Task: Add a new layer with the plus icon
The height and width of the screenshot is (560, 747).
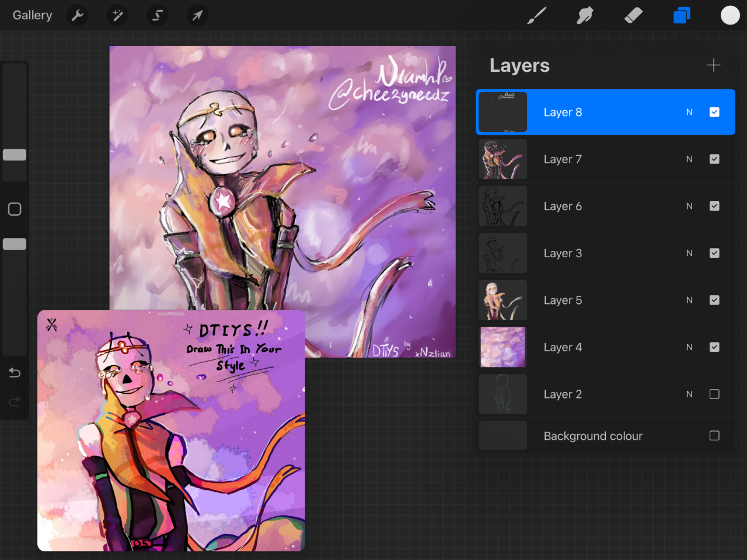Action: click(714, 65)
